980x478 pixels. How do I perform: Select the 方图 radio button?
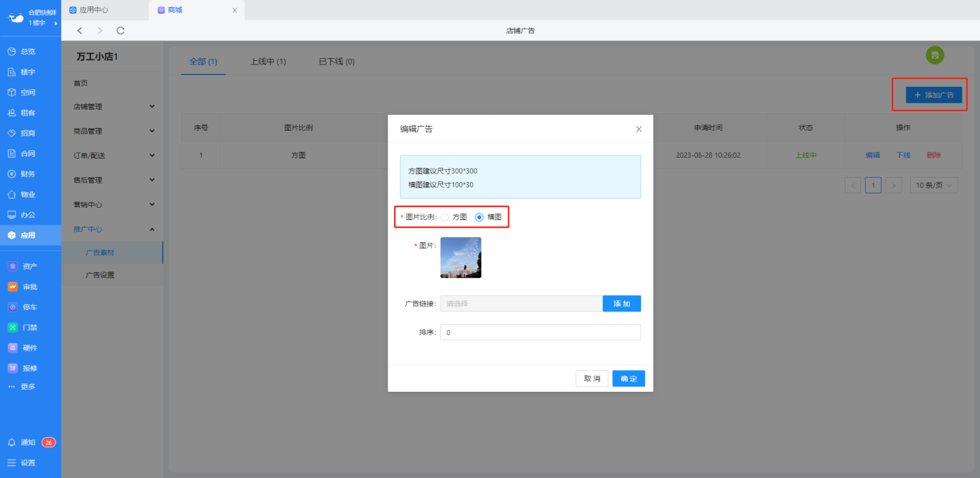pyautogui.click(x=445, y=217)
